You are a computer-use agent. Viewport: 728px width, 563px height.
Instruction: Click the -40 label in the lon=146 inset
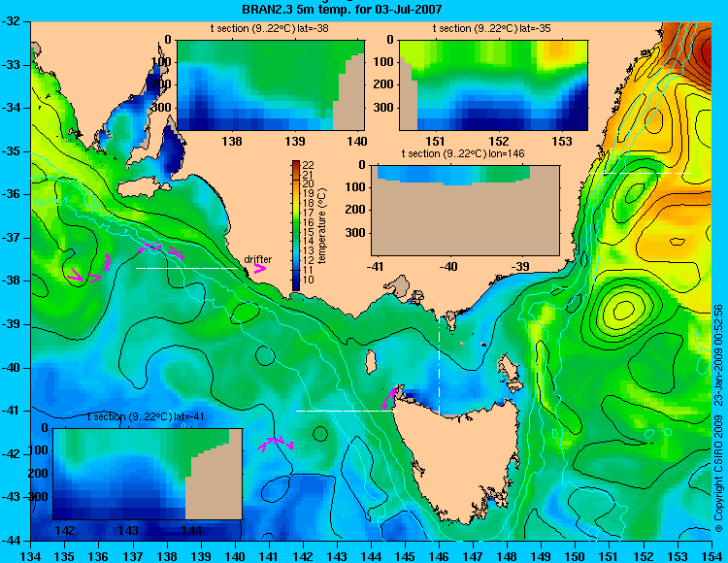448,267
